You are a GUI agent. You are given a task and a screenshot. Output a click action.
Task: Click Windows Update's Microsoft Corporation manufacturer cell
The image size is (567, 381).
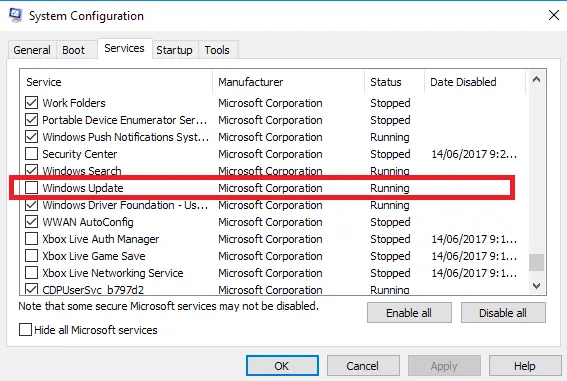click(x=270, y=188)
